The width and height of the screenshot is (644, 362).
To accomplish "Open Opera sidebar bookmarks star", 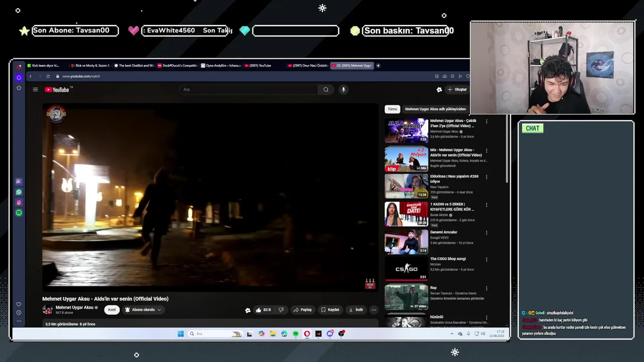I will [x=19, y=88].
